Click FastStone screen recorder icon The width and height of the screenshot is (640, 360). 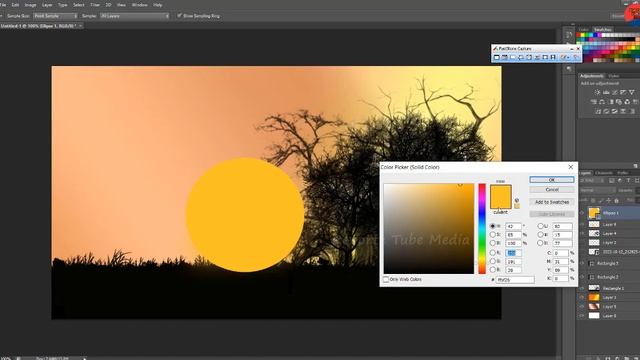(x=553, y=57)
